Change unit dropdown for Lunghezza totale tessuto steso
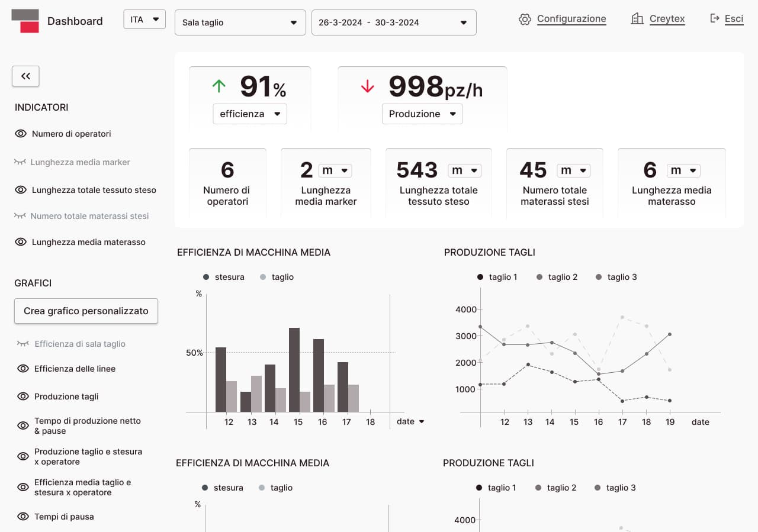758x532 pixels. click(x=464, y=170)
